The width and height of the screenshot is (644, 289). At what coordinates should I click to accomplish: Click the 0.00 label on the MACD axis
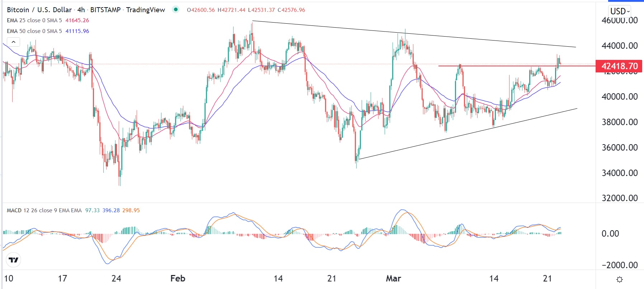(610, 233)
